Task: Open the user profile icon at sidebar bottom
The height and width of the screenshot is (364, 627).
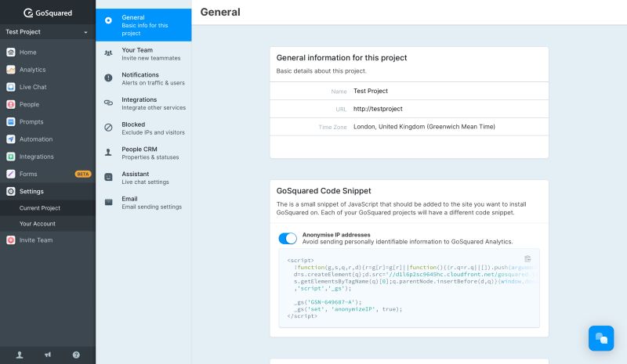Action: tap(19, 355)
